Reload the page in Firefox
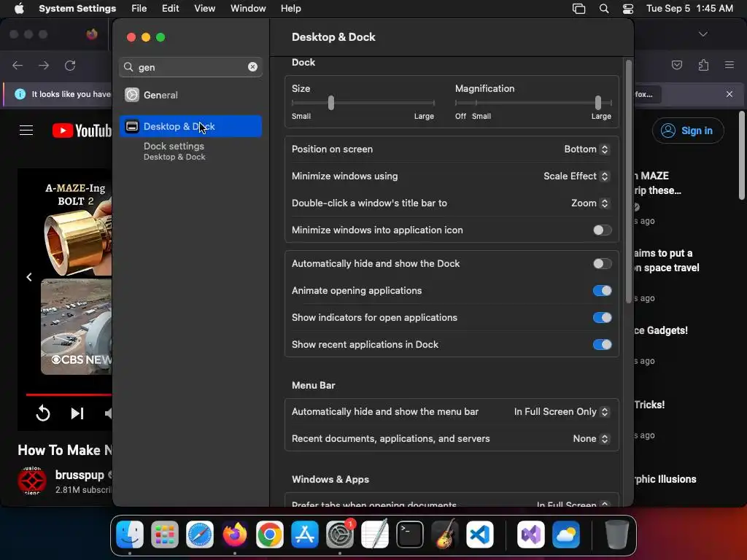 pyautogui.click(x=70, y=65)
